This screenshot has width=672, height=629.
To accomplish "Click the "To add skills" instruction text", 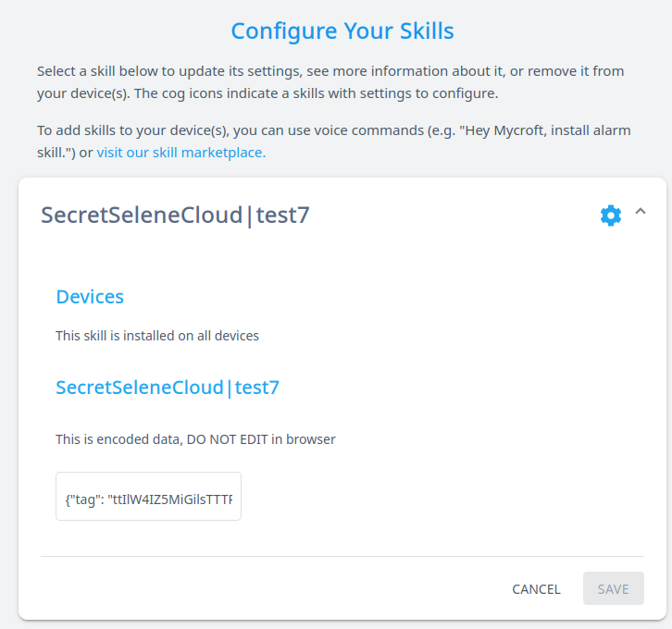I will (139, 130).
